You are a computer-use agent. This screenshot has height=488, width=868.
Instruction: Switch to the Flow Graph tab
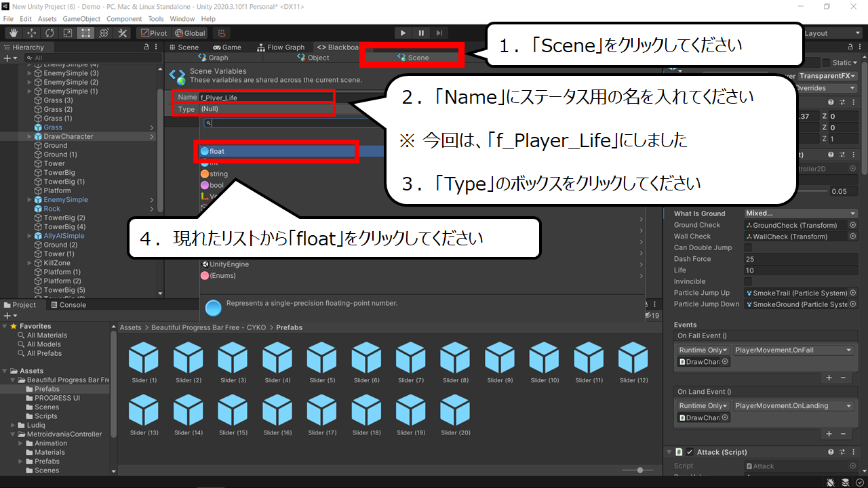[281, 47]
